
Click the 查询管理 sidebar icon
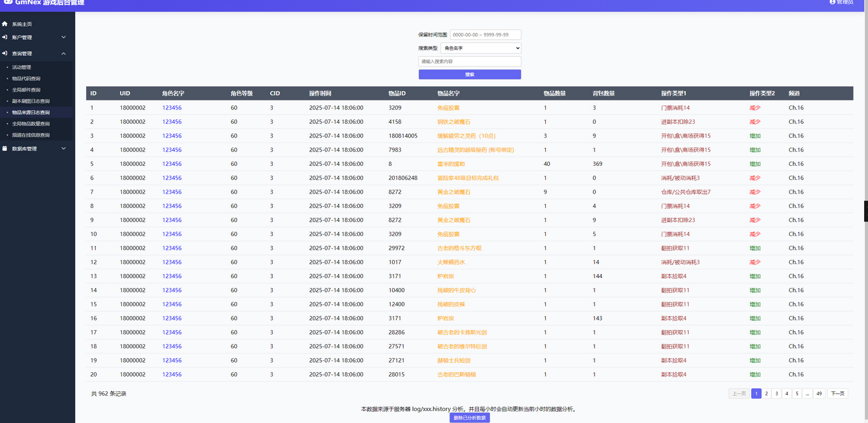pos(5,54)
